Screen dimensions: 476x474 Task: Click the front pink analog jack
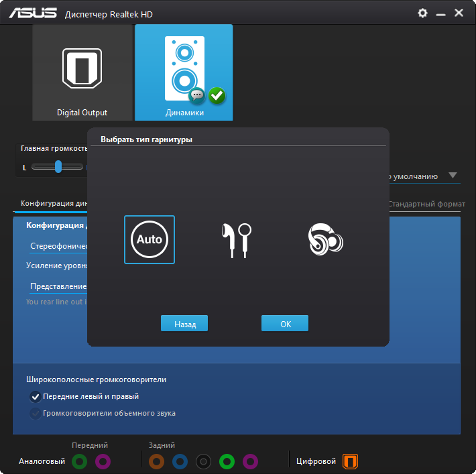[x=103, y=461]
